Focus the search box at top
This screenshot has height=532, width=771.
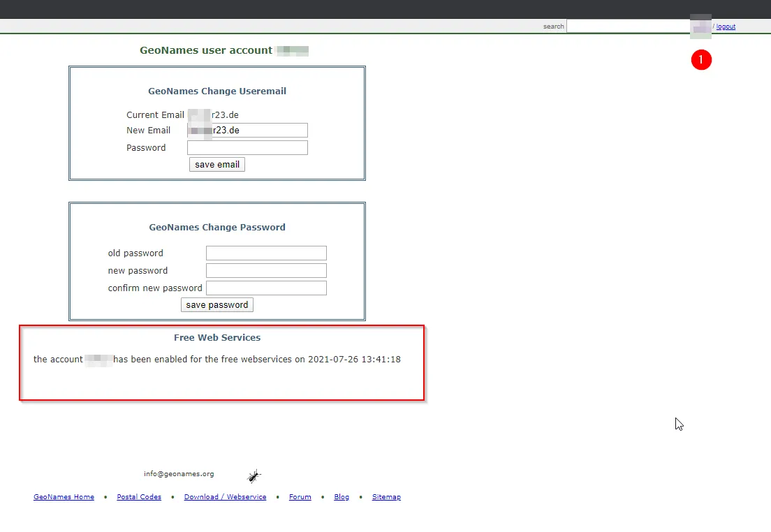point(629,26)
